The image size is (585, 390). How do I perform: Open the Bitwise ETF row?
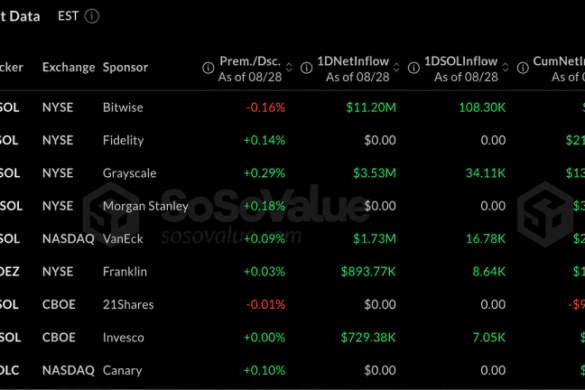292,107
